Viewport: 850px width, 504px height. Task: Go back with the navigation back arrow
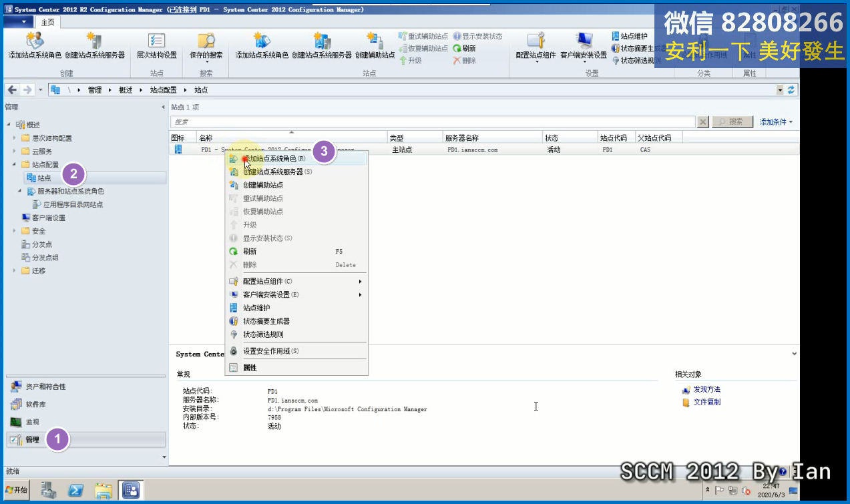13,89
